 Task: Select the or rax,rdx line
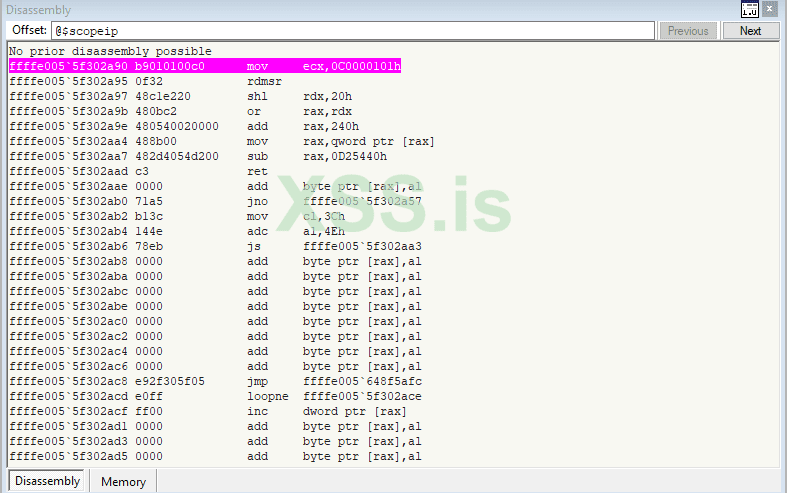tap(181, 111)
